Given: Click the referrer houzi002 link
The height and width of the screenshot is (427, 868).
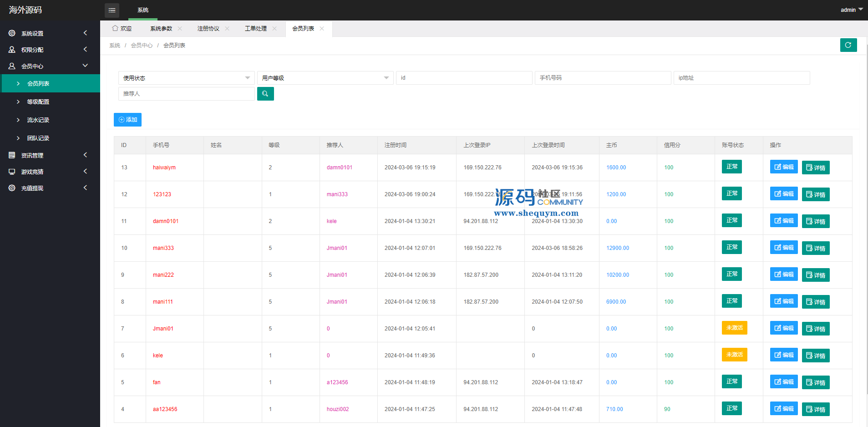Looking at the screenshot, I should pyautogui.click(x=338, y=409).
